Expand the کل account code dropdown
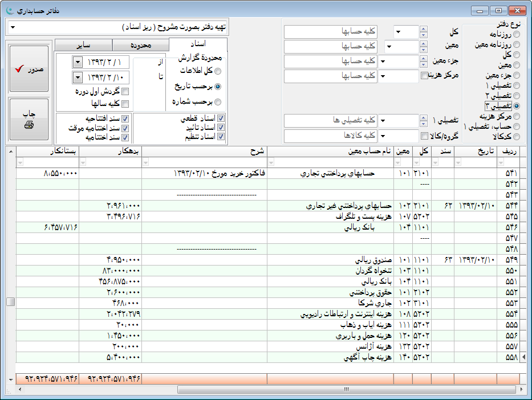Screen dimensions: 532x400 pos(398,31)
